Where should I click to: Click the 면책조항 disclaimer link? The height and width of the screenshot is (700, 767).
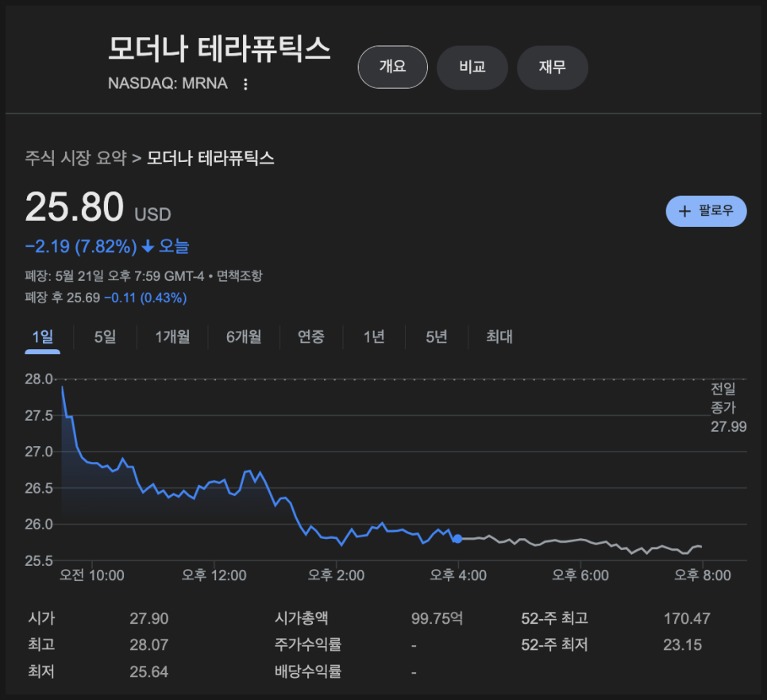(x=240, y=275)
